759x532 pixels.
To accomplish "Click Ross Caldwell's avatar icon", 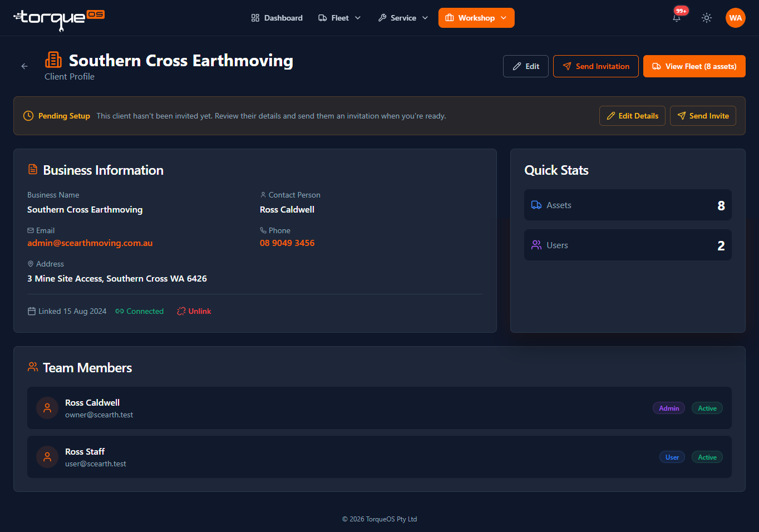I will point(47,408).
